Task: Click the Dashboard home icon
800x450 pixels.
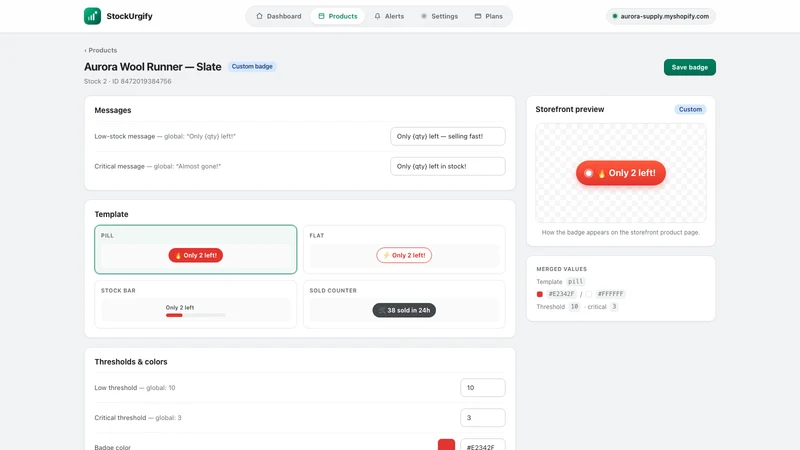Action: coord(259,16)
